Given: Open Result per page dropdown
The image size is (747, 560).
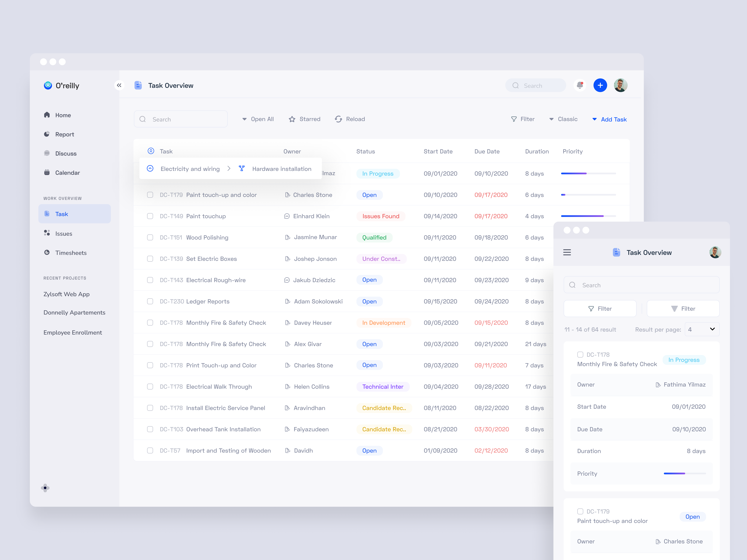Looking at the screenshot, I should pos(702,329).
